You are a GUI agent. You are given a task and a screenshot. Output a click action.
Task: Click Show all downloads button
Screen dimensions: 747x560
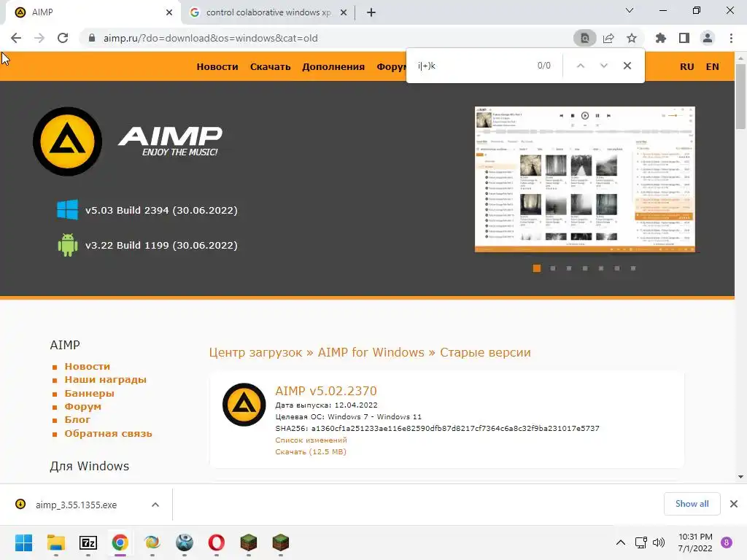692,504
